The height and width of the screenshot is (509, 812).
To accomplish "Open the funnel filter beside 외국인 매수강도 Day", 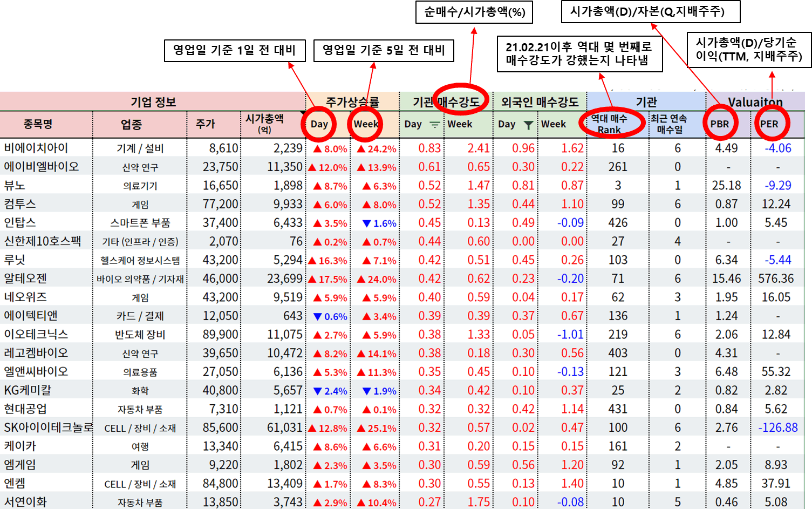I will click(x=529, y=125).
